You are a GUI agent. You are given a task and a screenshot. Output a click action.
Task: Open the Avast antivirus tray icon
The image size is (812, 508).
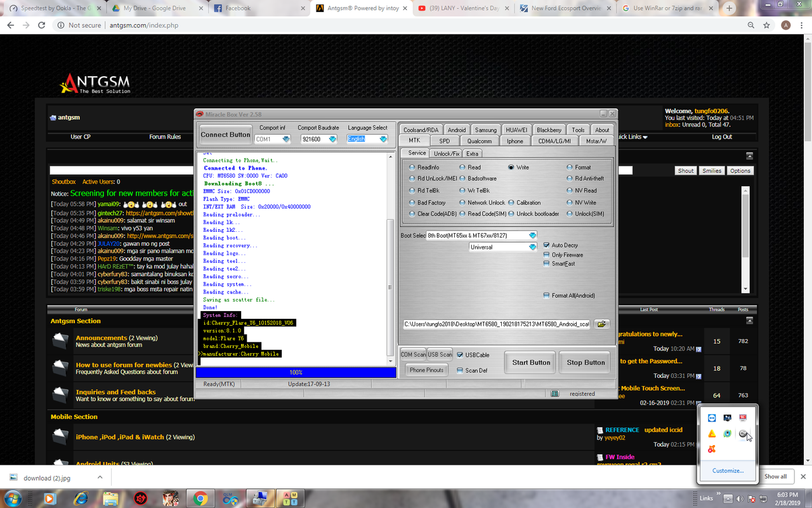click(712, 450)
